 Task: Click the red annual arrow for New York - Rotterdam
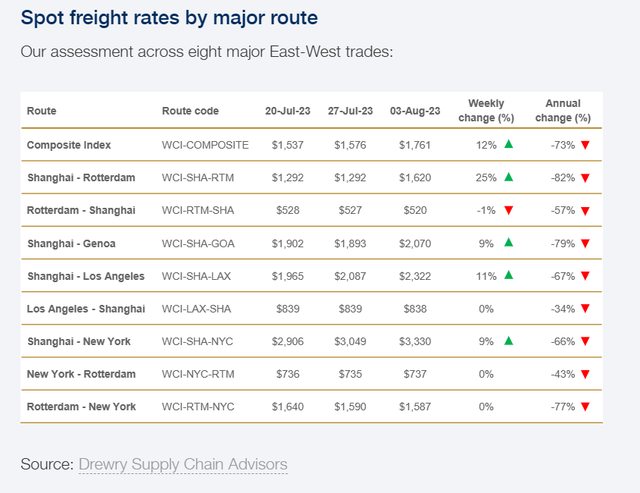(x=585, y=374)
